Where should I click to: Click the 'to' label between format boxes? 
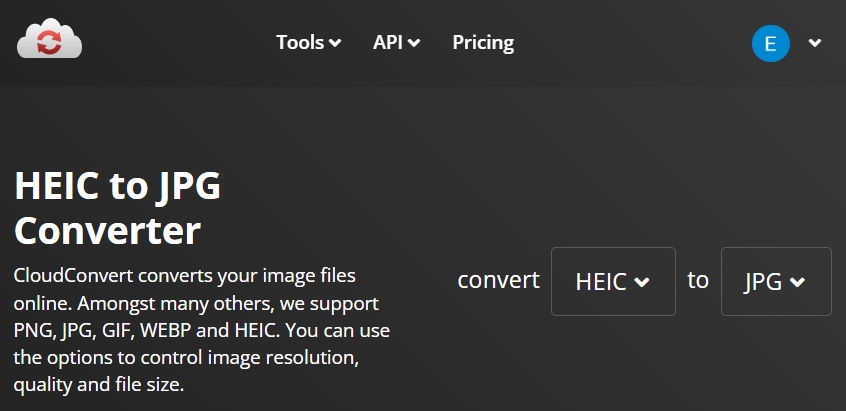(x=698, y=280)
